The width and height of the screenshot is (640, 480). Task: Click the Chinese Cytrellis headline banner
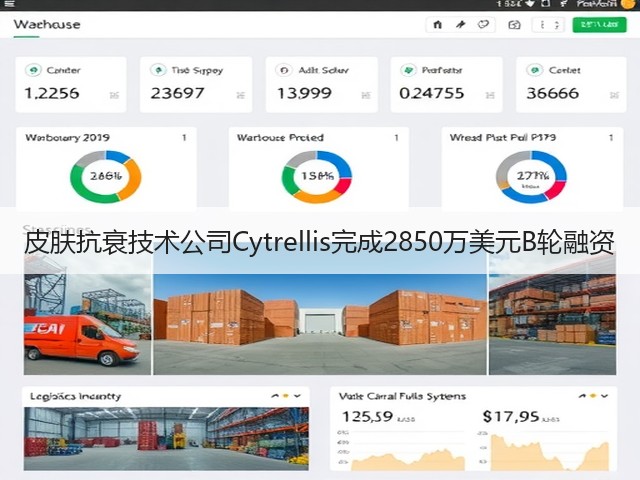pos(319,242)
